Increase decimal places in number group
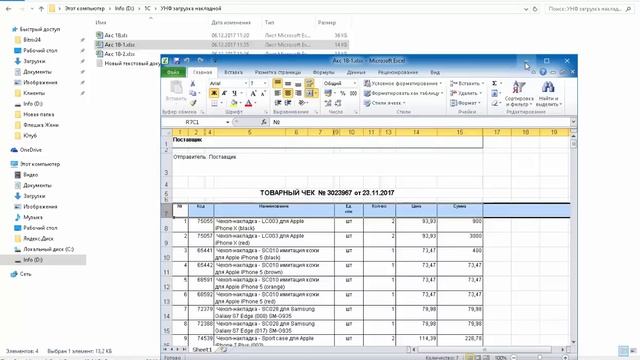The height and width of the screenshot is (360, 640). 328,103
